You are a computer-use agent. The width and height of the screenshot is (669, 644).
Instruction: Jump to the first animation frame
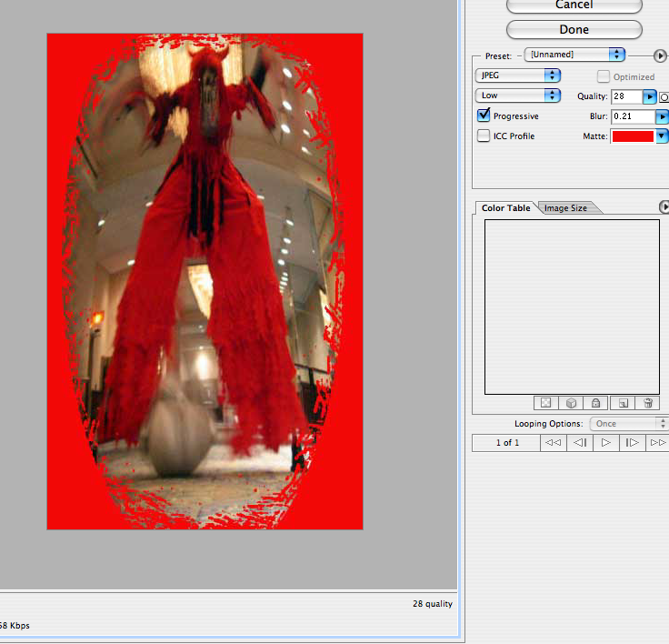coord(552,443)
